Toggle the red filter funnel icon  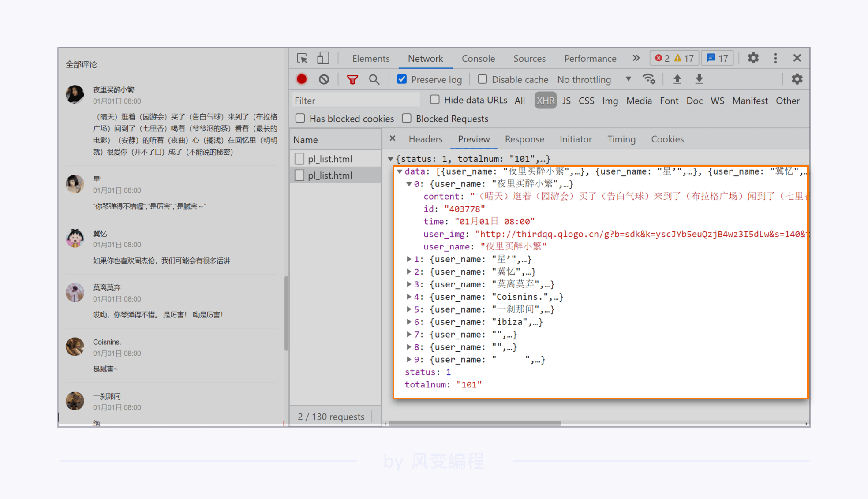coord(352,79)
